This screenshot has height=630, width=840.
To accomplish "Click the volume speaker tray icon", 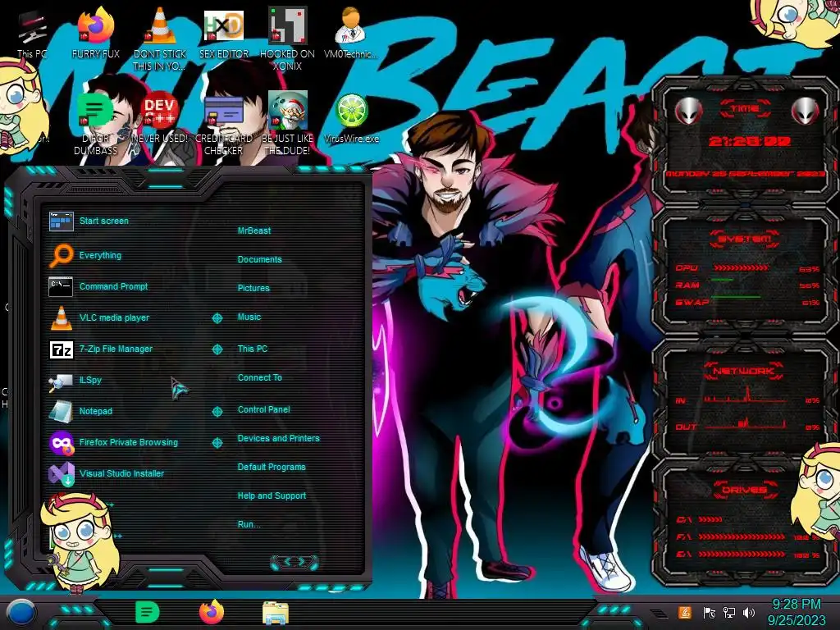I will click(x=749, y=612).
